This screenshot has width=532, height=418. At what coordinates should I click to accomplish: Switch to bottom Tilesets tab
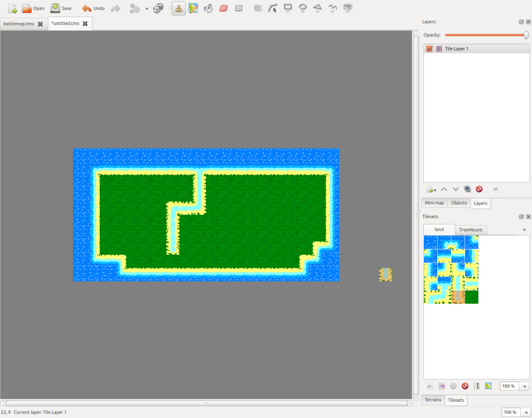point(456,400)
